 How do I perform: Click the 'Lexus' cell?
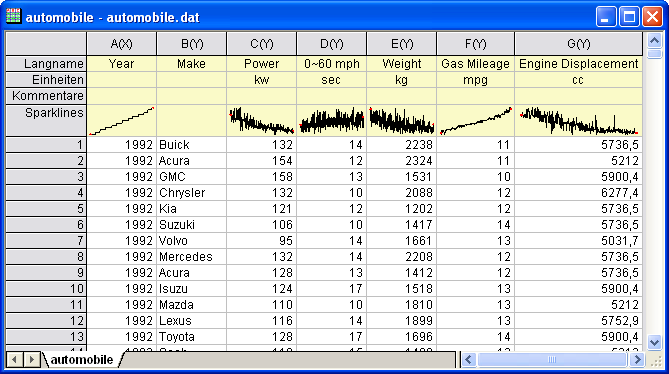(192, 321)
